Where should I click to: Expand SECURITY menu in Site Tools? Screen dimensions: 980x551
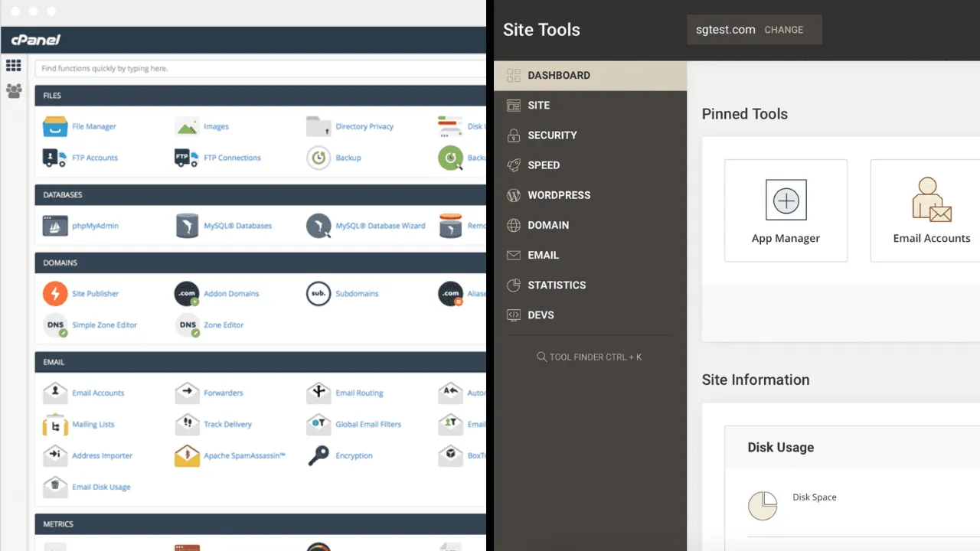pyautogui.click(x=590, y=135)
